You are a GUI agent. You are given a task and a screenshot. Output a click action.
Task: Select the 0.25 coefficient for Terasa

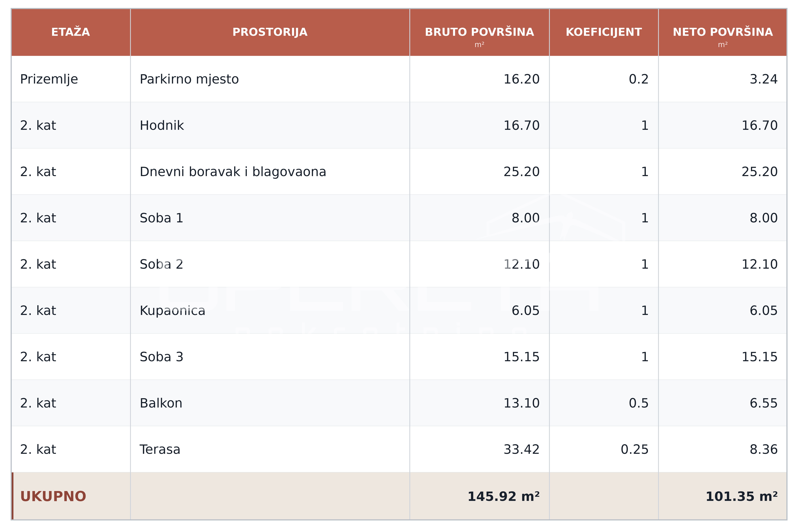(634, 450)
